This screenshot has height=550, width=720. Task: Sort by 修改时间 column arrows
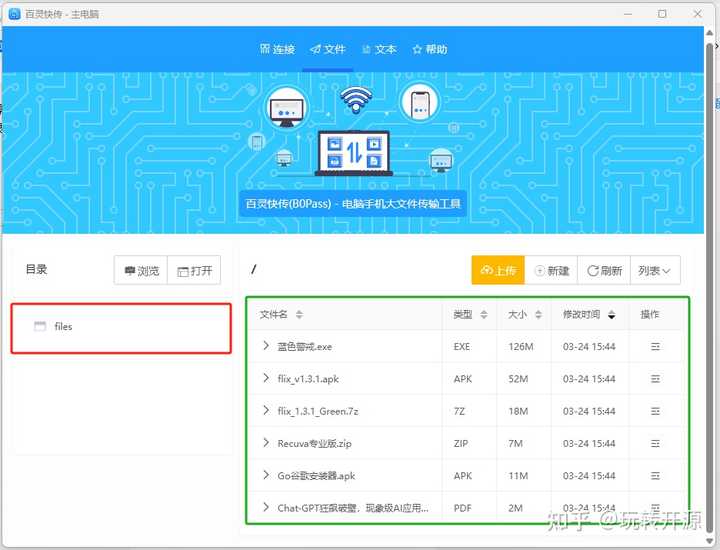611,314
